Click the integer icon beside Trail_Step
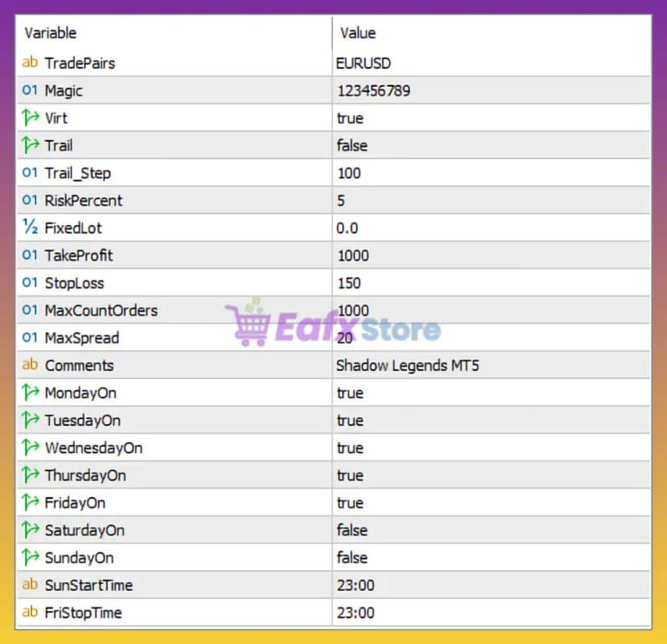The width and height of the screenshot is (667, 644). coord(30,172)
